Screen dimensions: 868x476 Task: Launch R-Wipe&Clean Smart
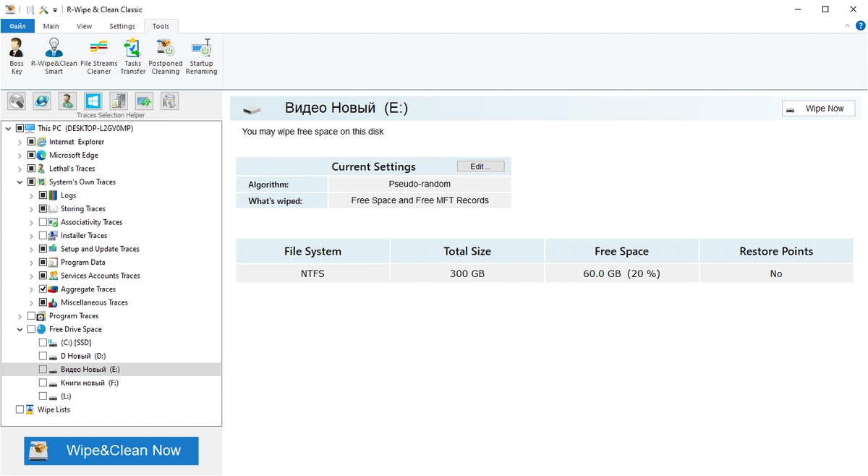coord(54,56)
